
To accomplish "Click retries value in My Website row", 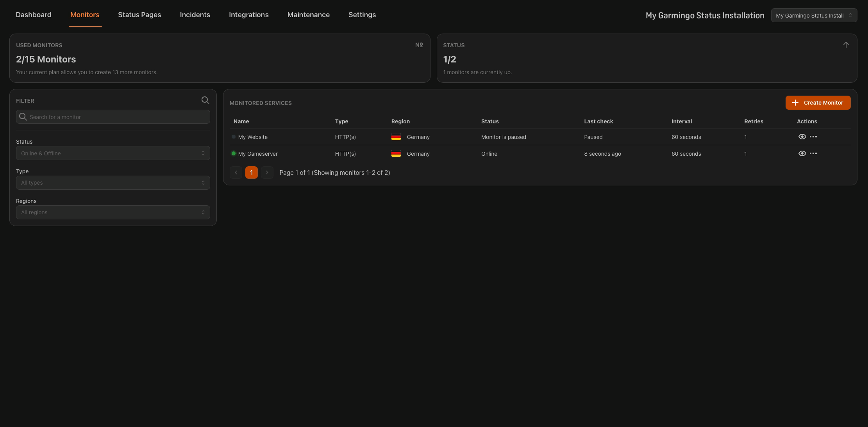I will tap(745, 137).
